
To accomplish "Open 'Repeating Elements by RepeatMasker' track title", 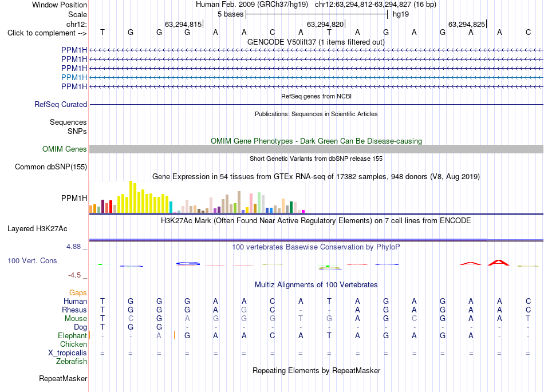I will coord(317,370).
